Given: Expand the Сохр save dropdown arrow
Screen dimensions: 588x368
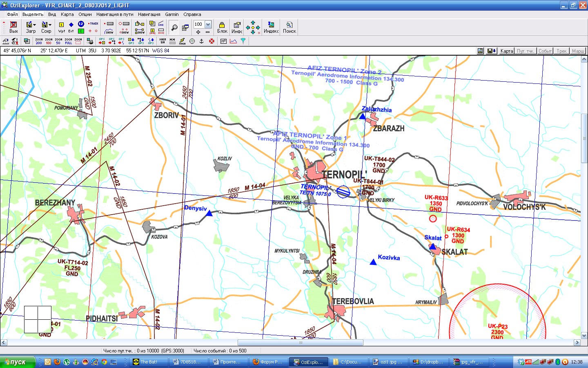Looking at the screenshot, I should (x=50, y=25).
